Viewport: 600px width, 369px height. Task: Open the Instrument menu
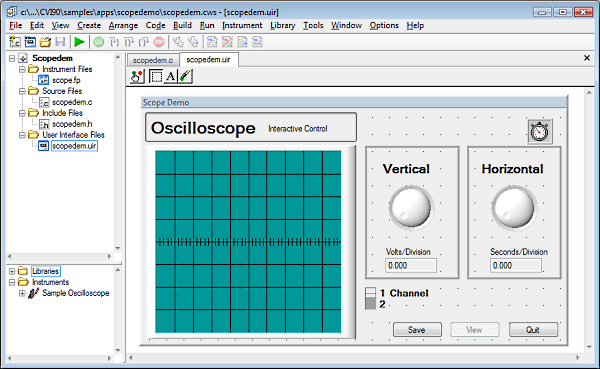click(242, 26)
